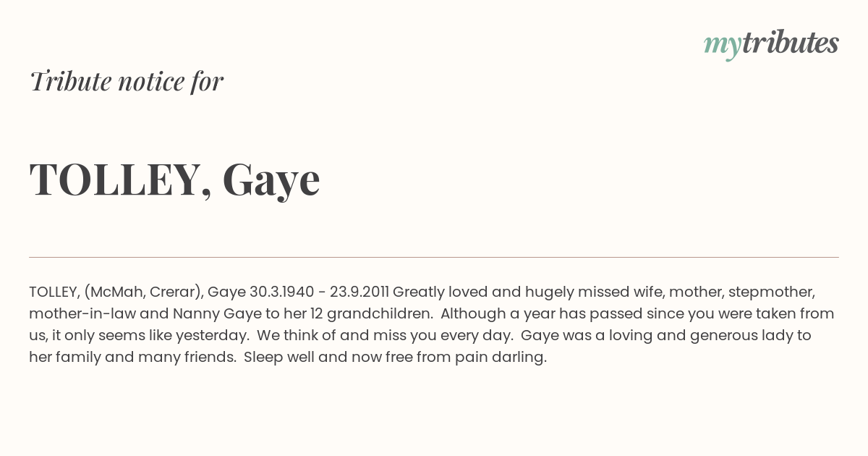Click the death date 23.9.2011
This screenshot has height=456, width=868.
[359, 292]
